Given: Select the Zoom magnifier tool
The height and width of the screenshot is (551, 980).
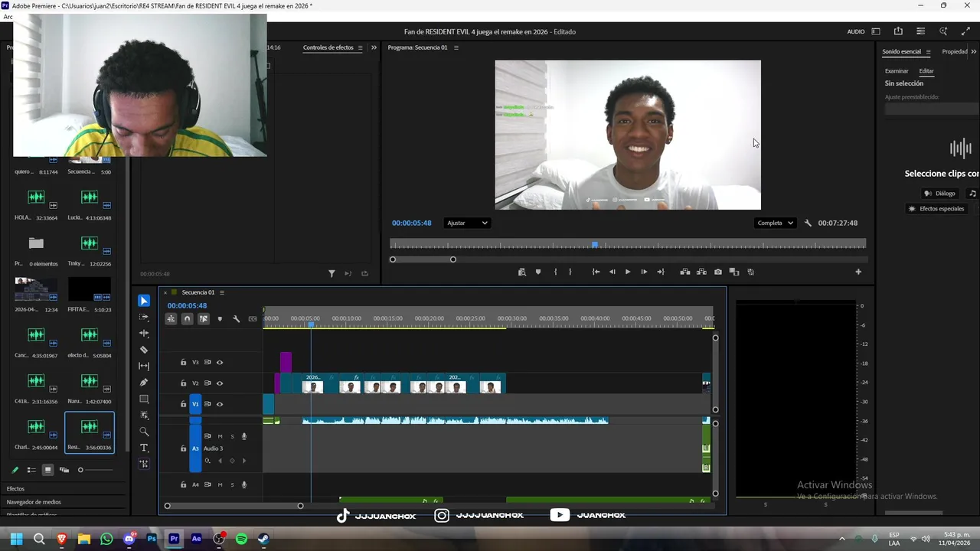Looking at the screenshot, I should coord(144,432).
